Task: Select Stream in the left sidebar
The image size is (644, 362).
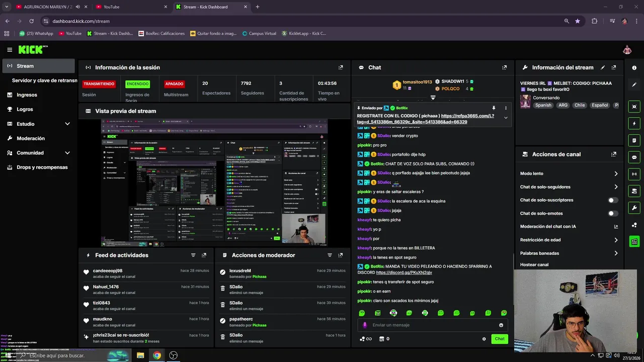Action: [x=38, y=66]
